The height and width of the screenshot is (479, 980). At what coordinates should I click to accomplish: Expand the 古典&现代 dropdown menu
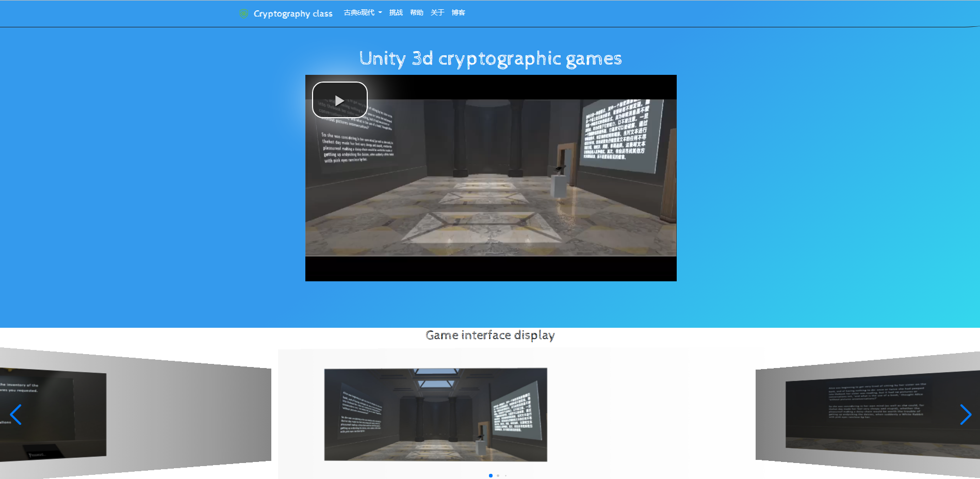click(363, 12)
